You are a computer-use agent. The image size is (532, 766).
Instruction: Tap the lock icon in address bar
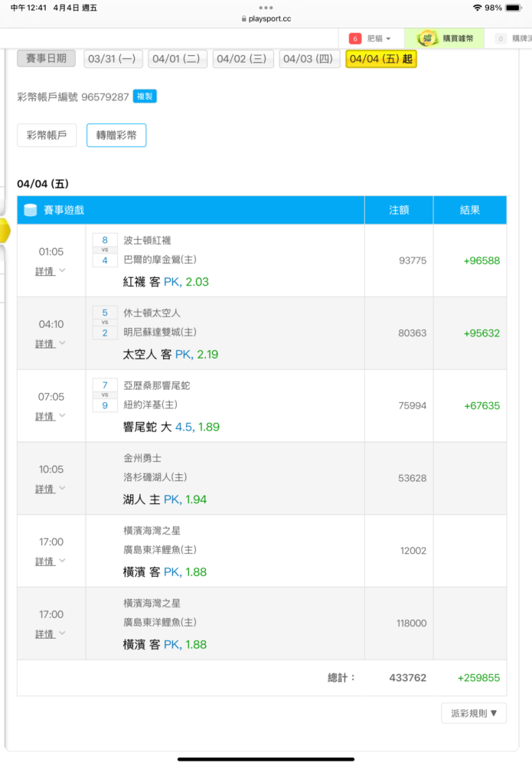click(243, 19)
